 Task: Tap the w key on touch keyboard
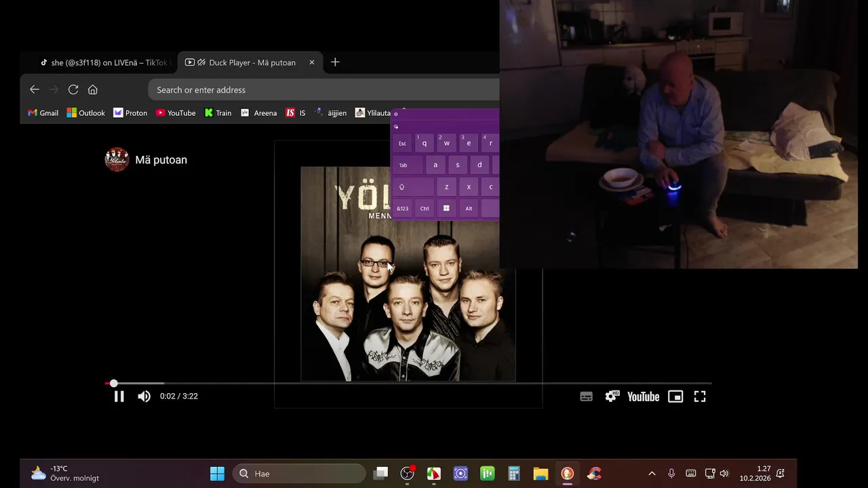[447, 143]
